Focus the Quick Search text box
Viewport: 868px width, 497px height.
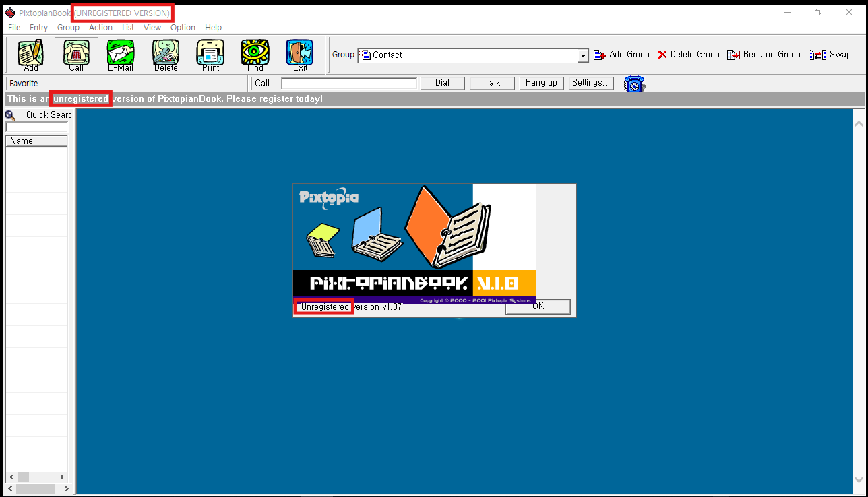pyautogui.click(x=36, y=127)
